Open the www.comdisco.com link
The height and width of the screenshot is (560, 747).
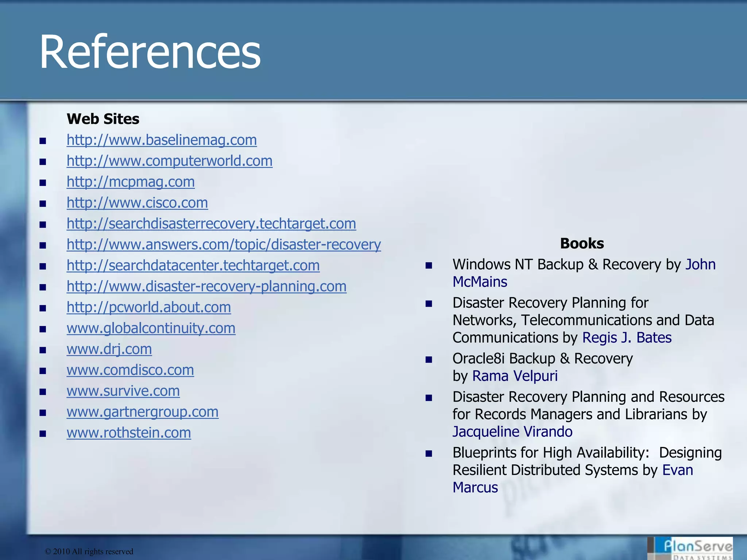click(130, 370)
